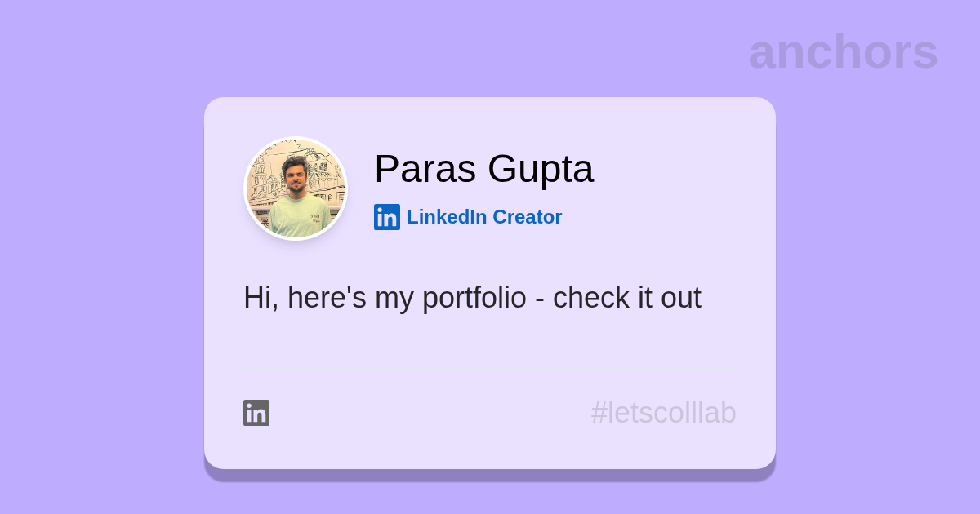Click the word "LinkedIn" in blue text

(447, 217)
